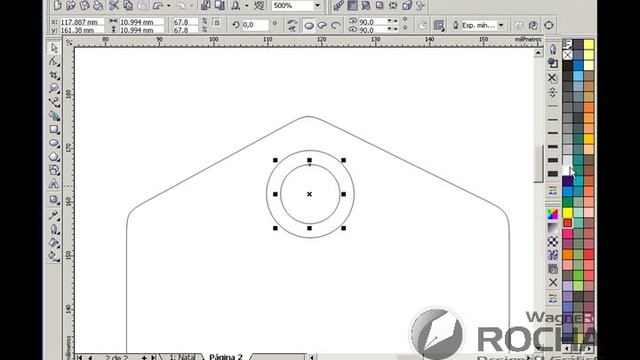Open the Pattern Fill checkered icon
The height and width of the screenshot is (360, 640).
pos(552,241)
